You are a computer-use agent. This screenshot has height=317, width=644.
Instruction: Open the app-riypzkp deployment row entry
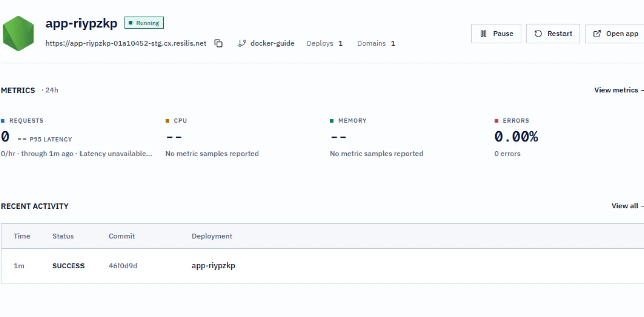[213, 266]
